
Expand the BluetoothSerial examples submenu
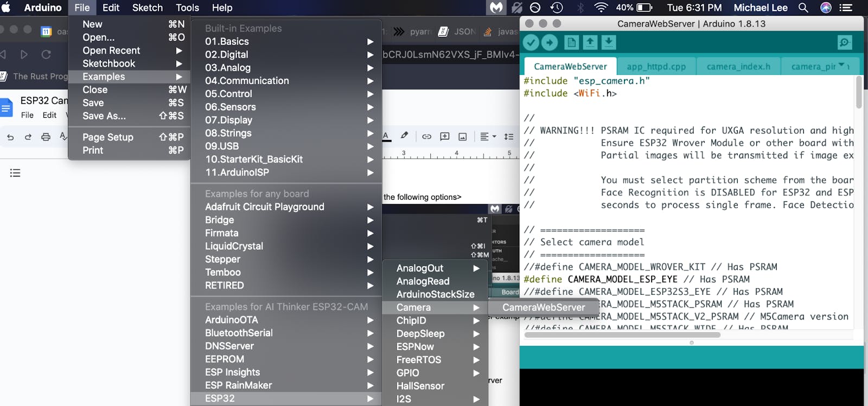click(286, 333)
